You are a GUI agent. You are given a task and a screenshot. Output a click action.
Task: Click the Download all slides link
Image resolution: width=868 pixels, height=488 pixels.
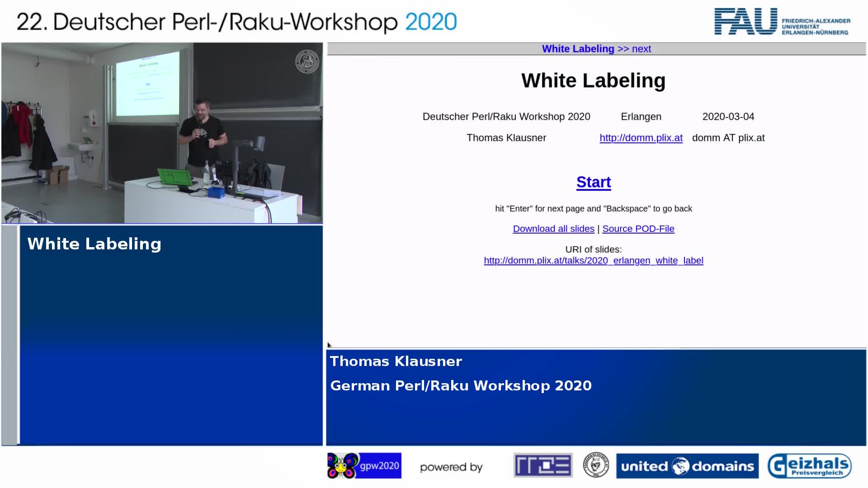coord(553,229)
